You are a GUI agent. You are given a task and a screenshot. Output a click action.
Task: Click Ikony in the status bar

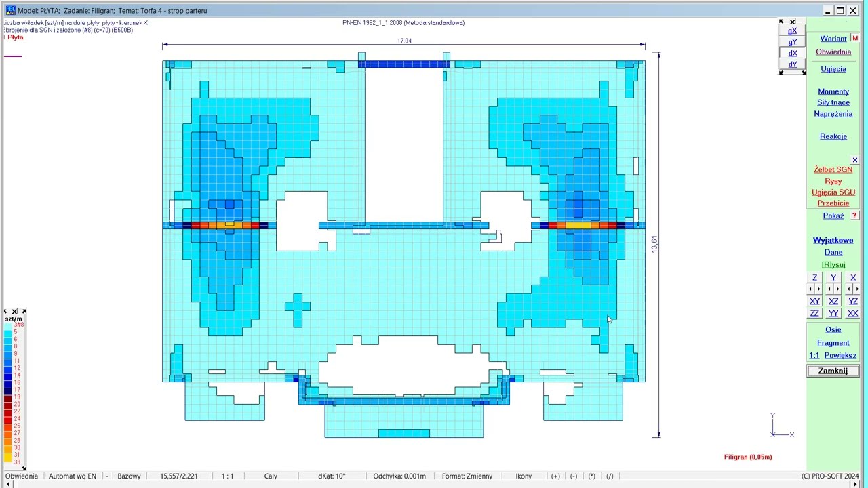pos(524,476)
